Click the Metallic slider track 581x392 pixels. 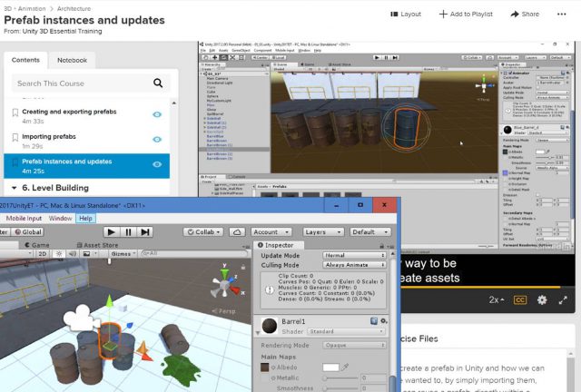click(341, 377)
